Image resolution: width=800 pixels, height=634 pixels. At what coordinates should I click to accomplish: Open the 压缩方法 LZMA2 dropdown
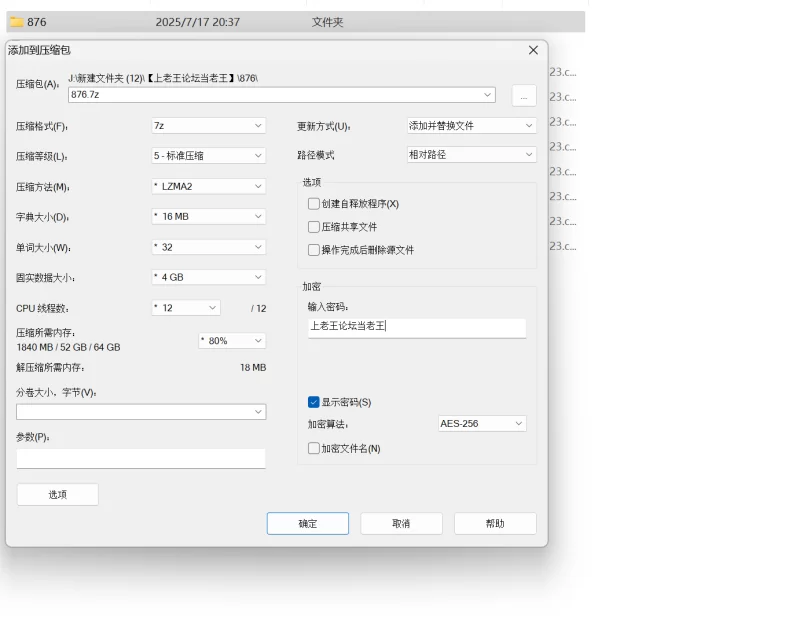[x=209, y=186]
